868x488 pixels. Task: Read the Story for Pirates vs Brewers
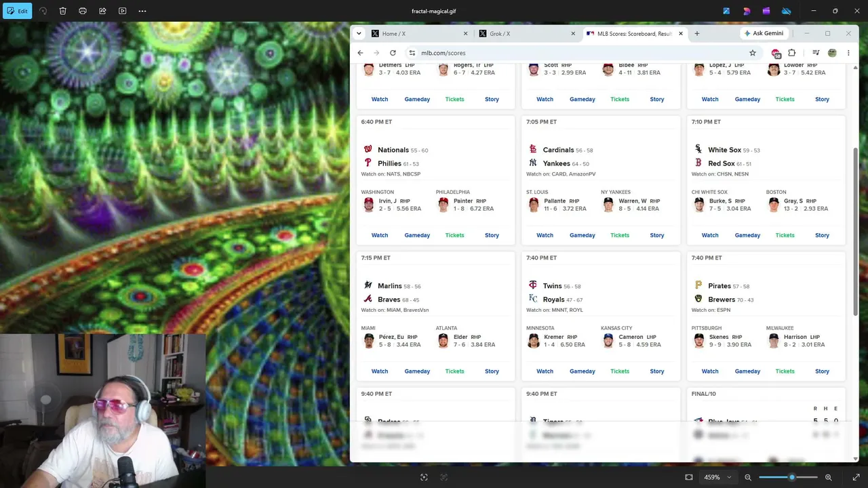click(x=822, y=371)
